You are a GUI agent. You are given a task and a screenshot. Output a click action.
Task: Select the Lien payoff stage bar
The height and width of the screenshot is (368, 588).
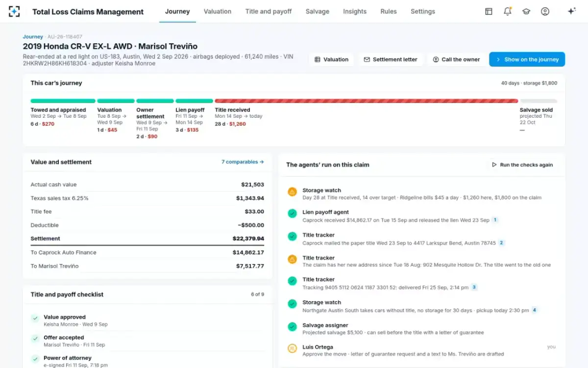tap(194, 101)
